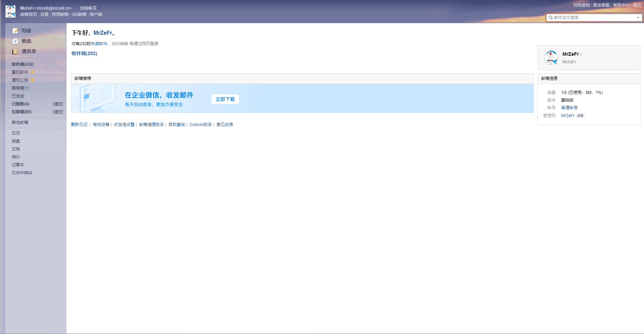Open 草稿箱(1) drafts folder
Image resolution: width=644 pixels, height=334 pixels.
pos(21,88)
